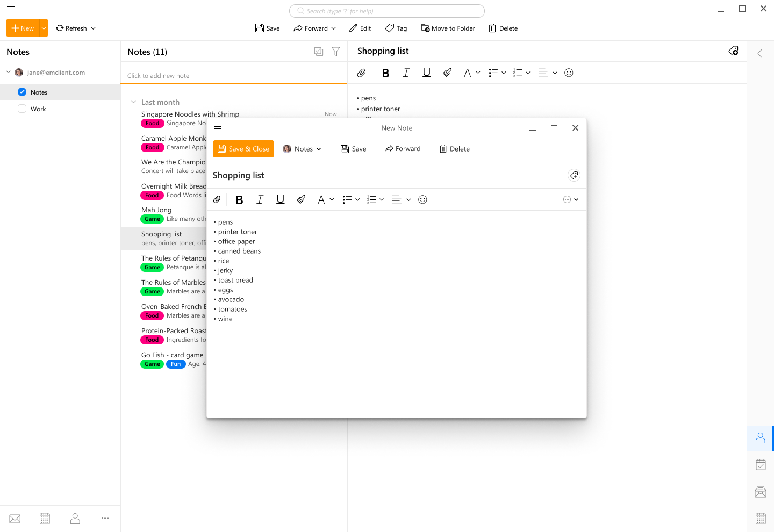The image size is (774, 532).
Task: Enable the Work folder checkbox
Action: click(22, 109)
